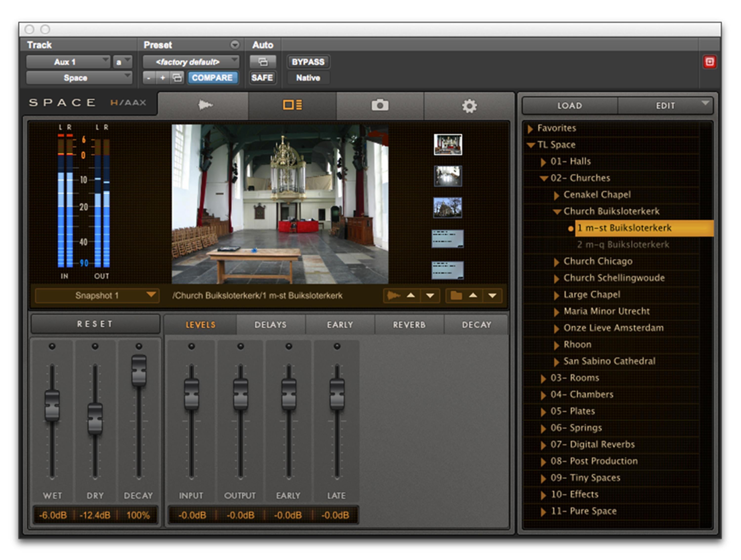
Task: Switch to the REVERB tab
Action: coord(409,324)
